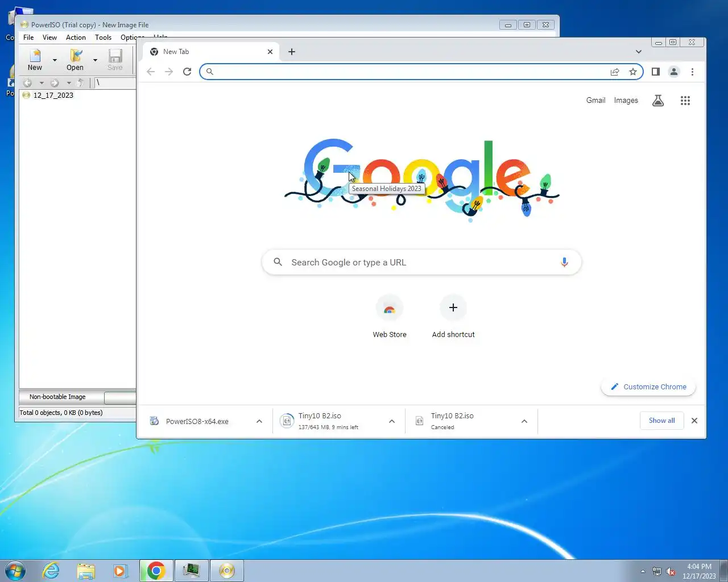Select the New Tab chrome tab
This screenshot has width=728, height=582.
210,52
